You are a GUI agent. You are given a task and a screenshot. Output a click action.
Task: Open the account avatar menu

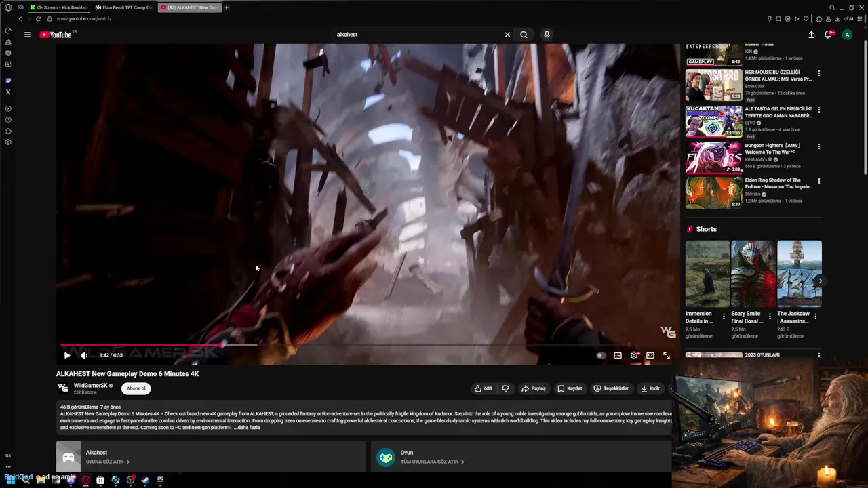(847, 35)
